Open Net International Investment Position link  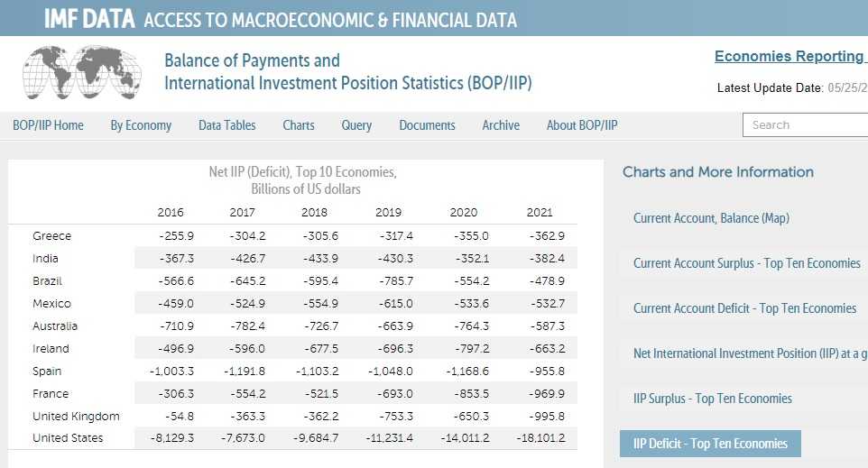750,353
